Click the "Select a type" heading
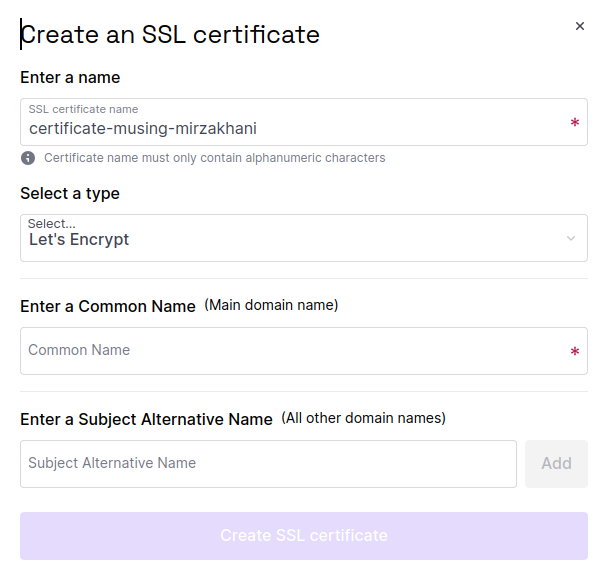This screenshot has height=581, width=604. click(x=70, y=194)
